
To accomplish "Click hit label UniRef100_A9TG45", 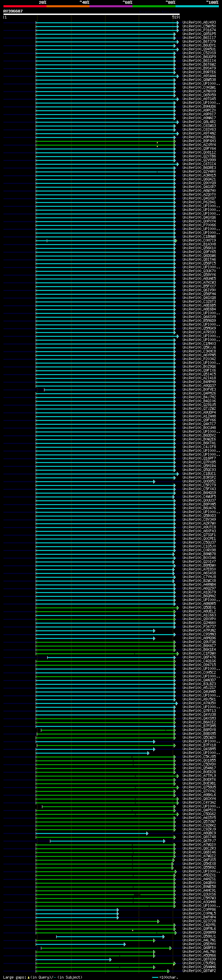I will [x=199, y=99].
